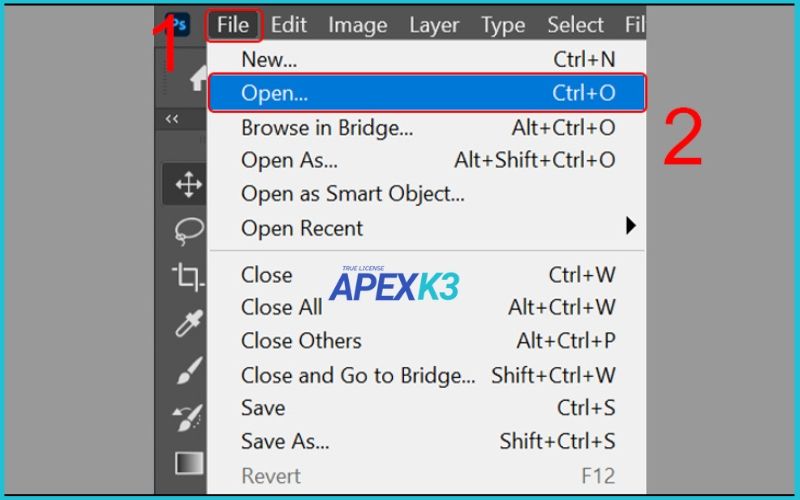The width and height of the screenshot is (800, 500).
Task: Select the Gradient tool
Action: [x=188, y=463]
